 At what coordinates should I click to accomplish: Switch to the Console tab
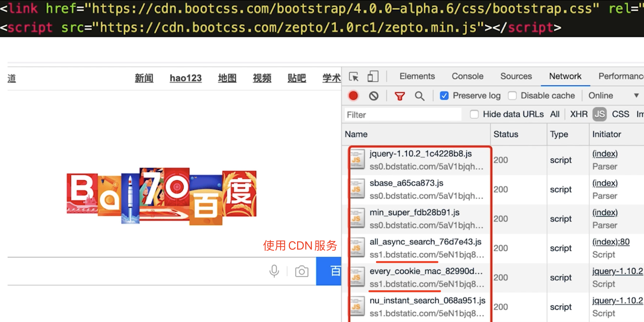point(467,76)
